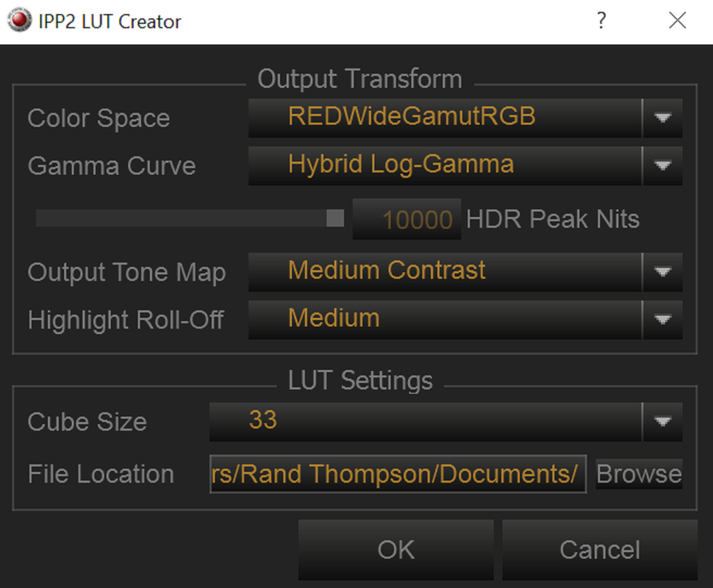713x588 pixels.
Task: Expand the Gamma Curve dropdown arrow
Action: point(662,165)
